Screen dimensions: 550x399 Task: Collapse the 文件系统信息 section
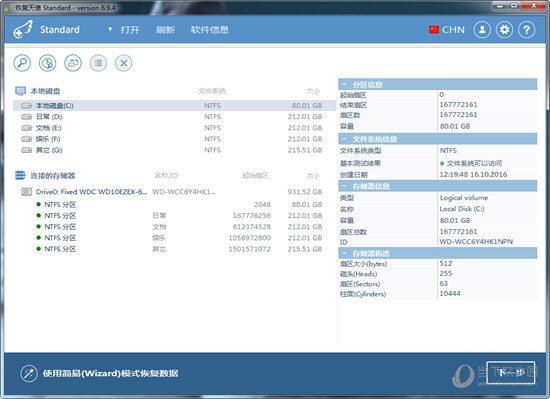click(344, 139)
